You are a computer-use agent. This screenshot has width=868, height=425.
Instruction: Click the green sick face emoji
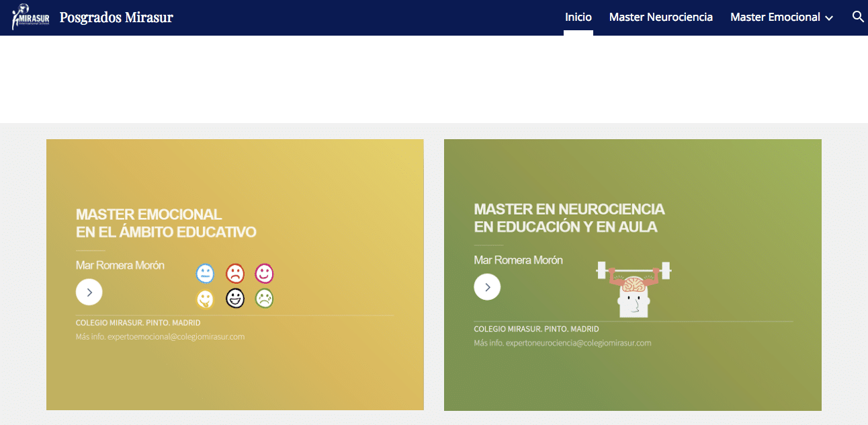(264, 298)
